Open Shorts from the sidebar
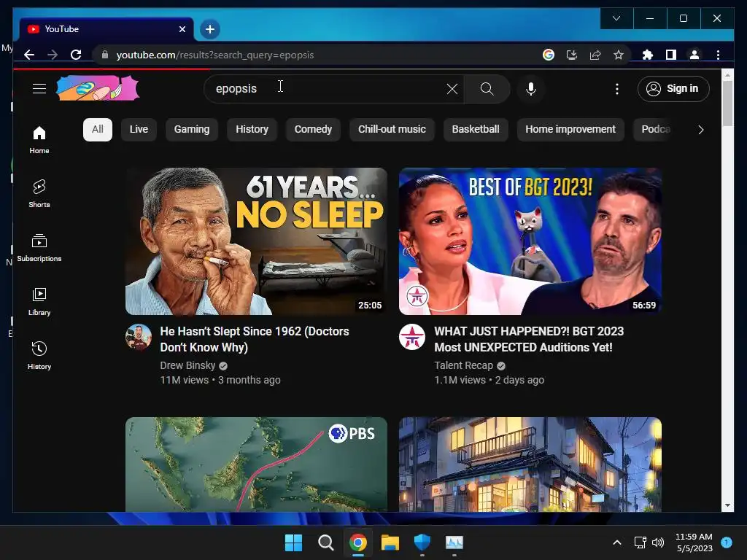 coord(39,194)
